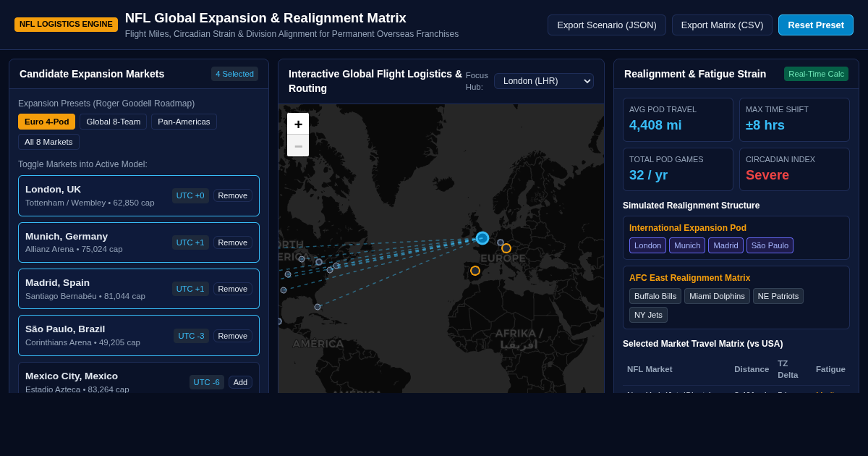Viewport: 868px width, 456px height.
Task: Click the Reset Preset button
Action: (816, 25)
